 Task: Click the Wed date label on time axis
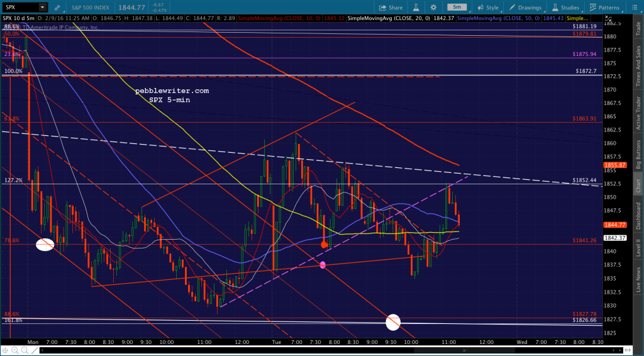coord(522,342)
